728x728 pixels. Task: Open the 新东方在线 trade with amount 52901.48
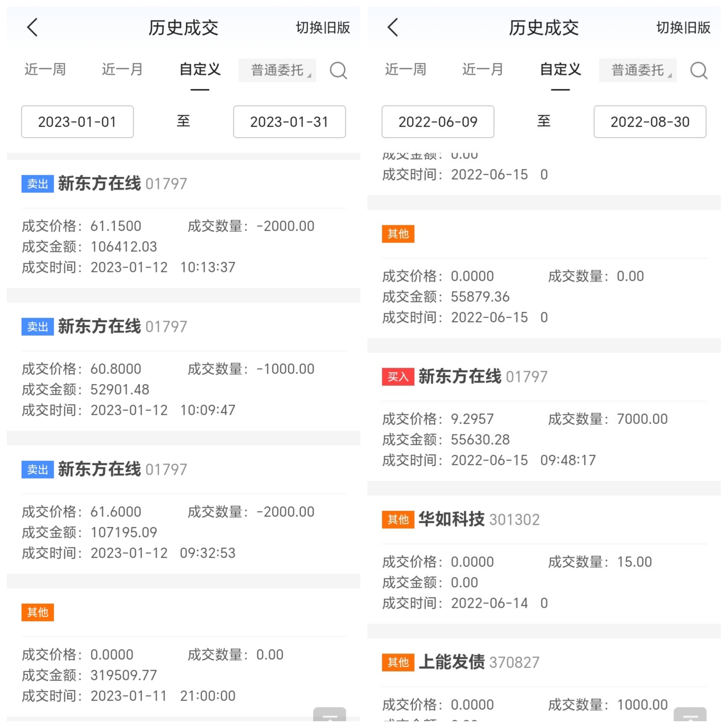click(x=183, y=366)
